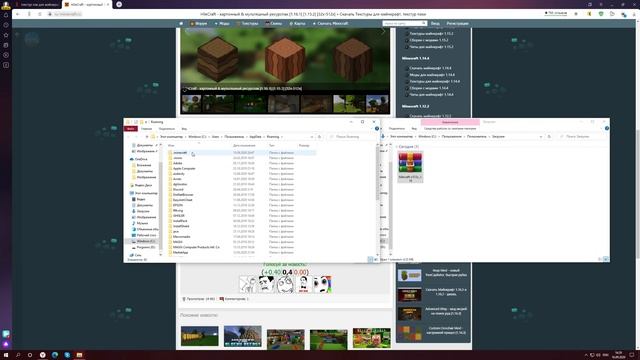
Task: Sort by Дата изменения column
Action: 244,145
